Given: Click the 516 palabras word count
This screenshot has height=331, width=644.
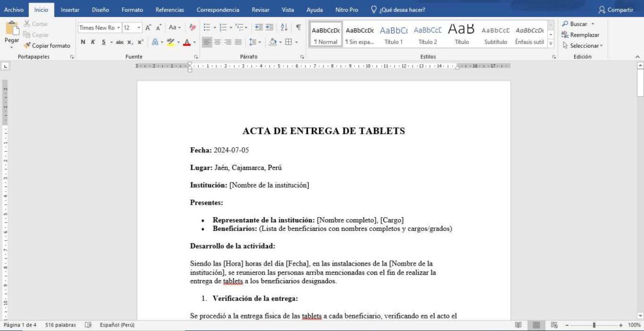Looking at the screenshot, I should pos(60,325).
